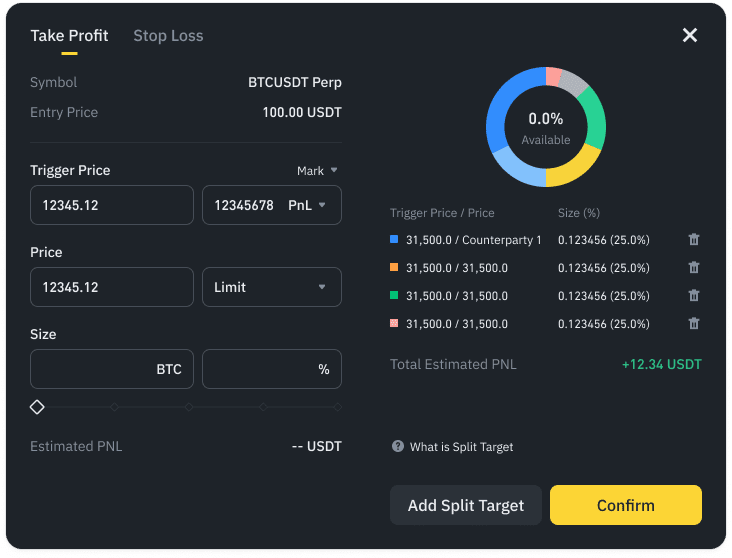
Task: Click the BTCUSDT Perp symbol text
Action: coord(295,82)
